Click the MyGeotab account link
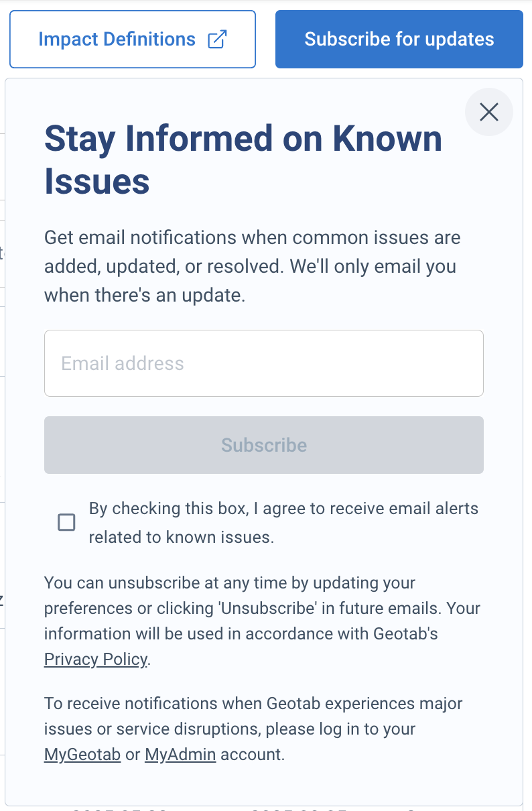This screenshot has width=532, height=811. [x=82, y=754]
